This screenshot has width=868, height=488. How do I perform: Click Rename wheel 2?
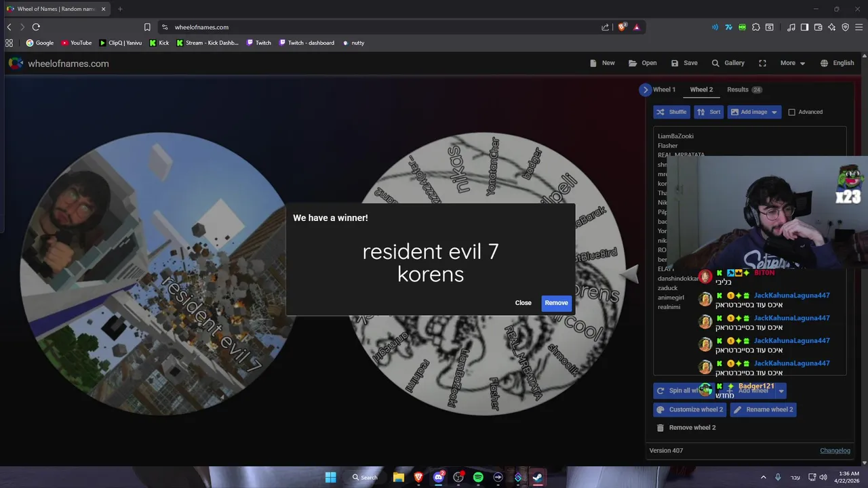(x=763, y=409)
